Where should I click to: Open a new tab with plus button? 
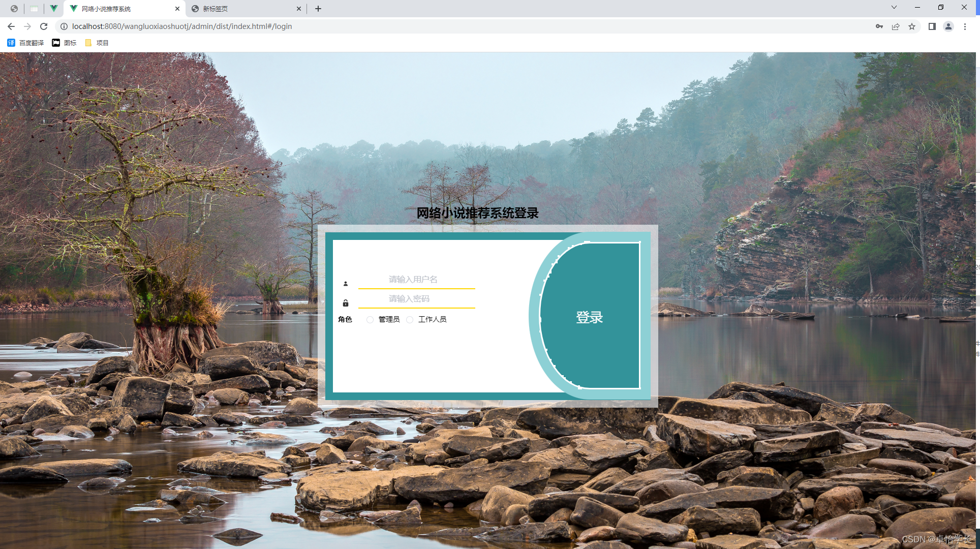pos(318,9)
